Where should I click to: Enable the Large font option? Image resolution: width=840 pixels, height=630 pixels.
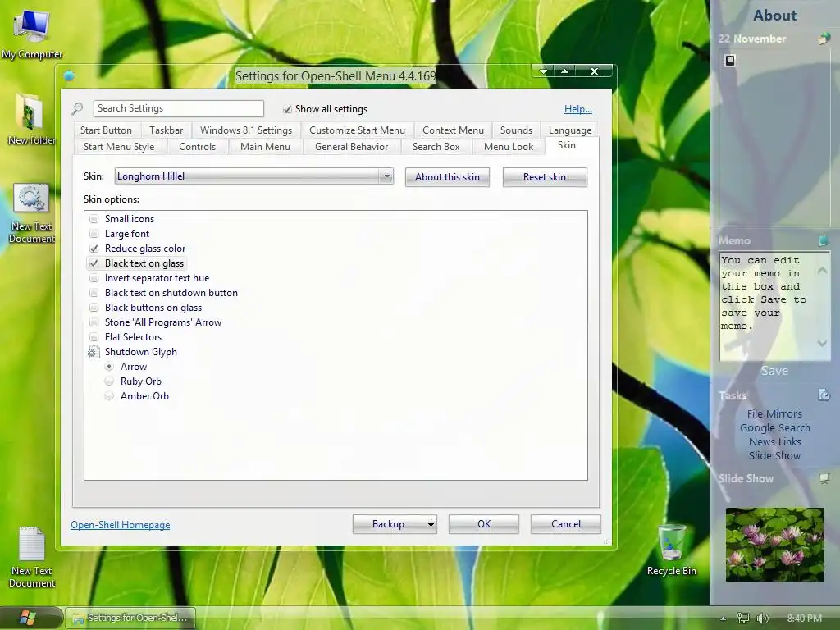(x=94, y=234)
